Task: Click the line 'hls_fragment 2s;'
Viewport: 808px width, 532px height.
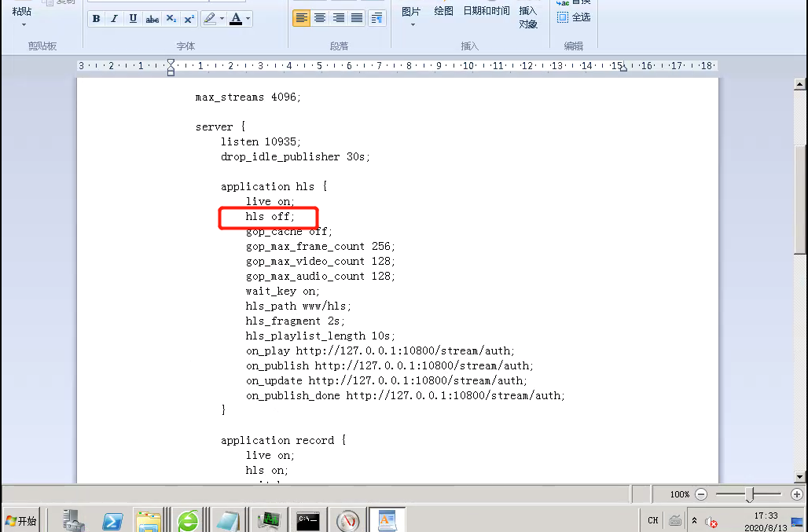Action: pyautogui.click(x=295, y=321)
